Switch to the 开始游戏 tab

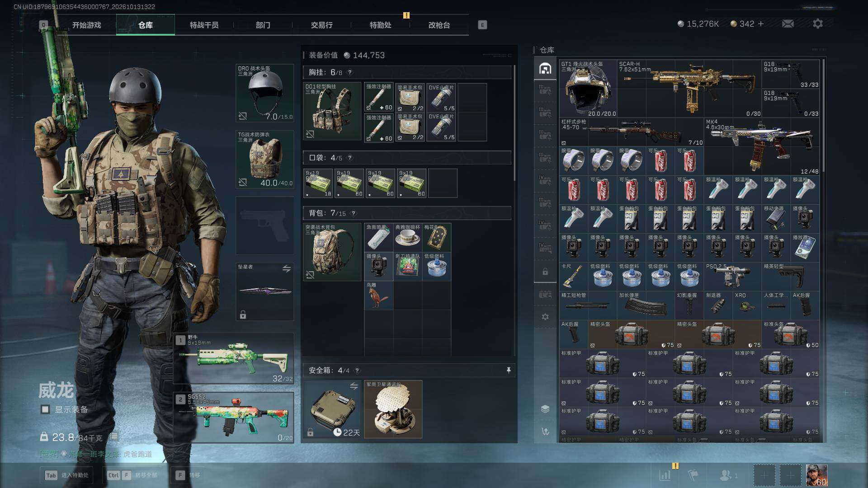tap(87, 25)
